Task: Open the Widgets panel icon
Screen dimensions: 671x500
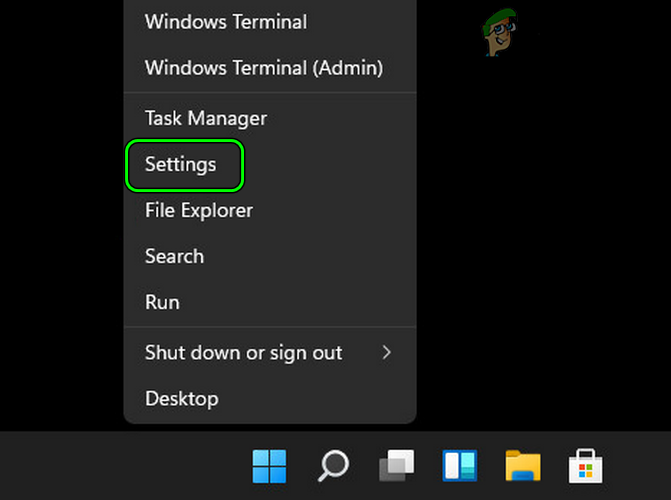Action: 459,465
